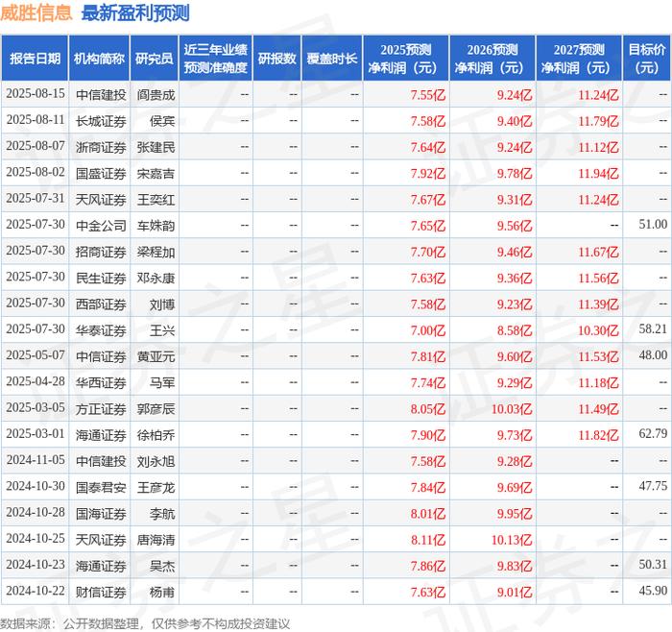Click the 中金公司 institution cell

tap(101, 226)
